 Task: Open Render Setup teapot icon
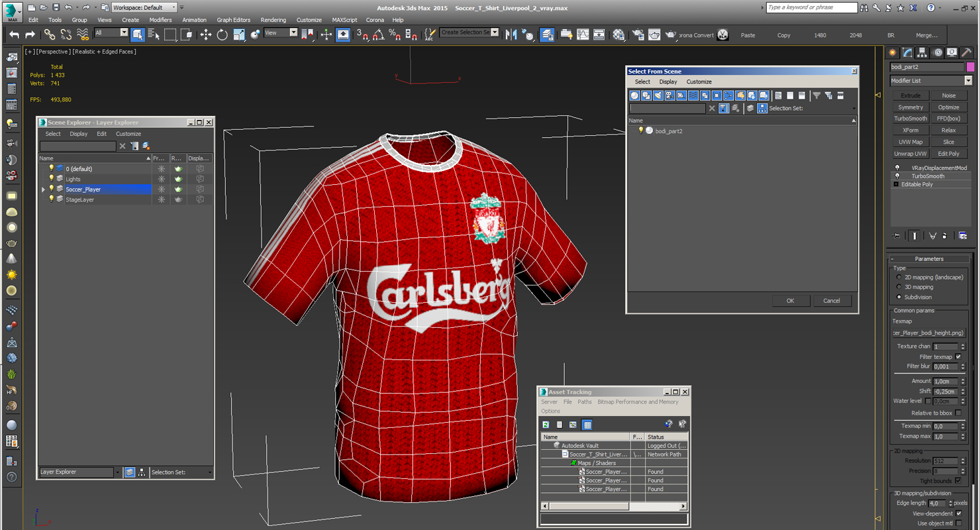point(638,34)
